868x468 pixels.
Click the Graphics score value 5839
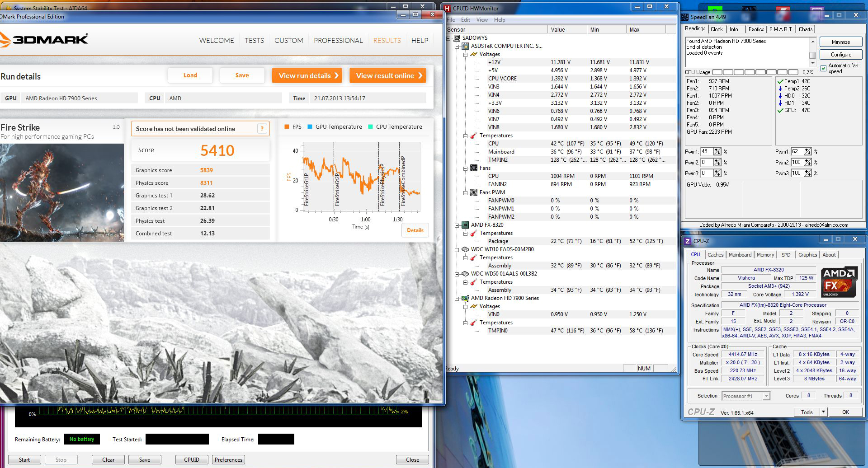[x=206, y=170]
